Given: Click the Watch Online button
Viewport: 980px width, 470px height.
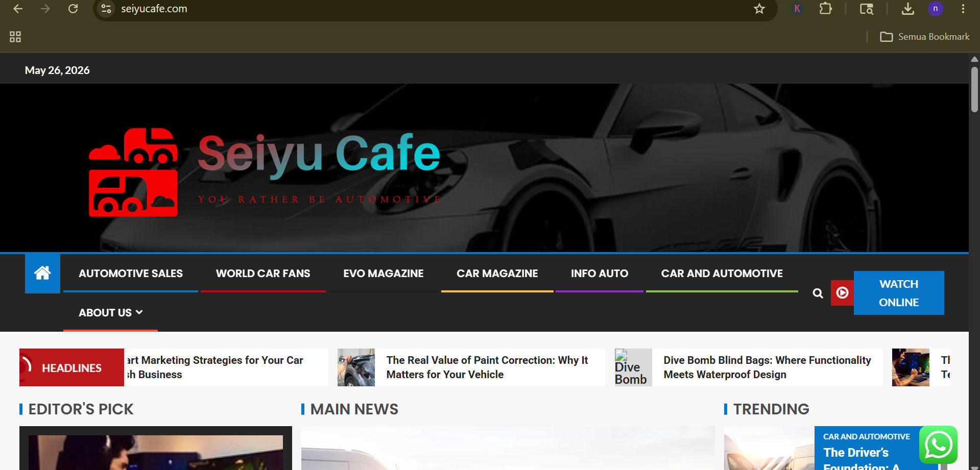Looking at the screenshot, I should (899, 293).
